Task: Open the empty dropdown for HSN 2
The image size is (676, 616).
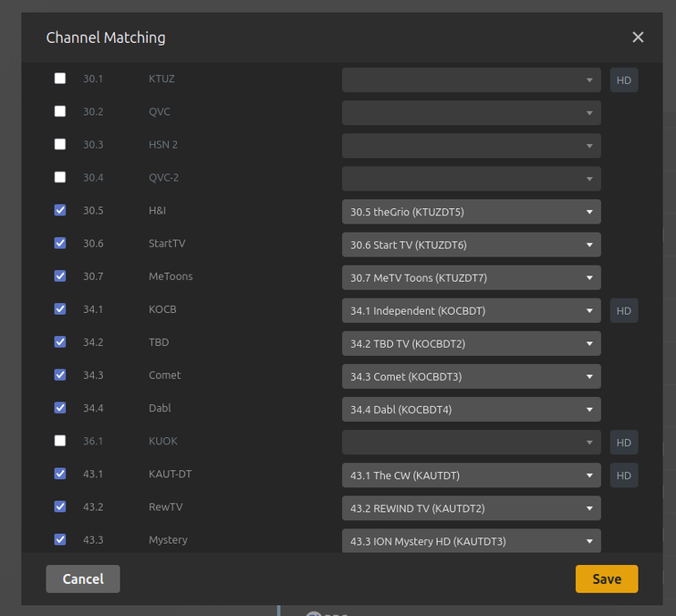Action: click(471, 146)
